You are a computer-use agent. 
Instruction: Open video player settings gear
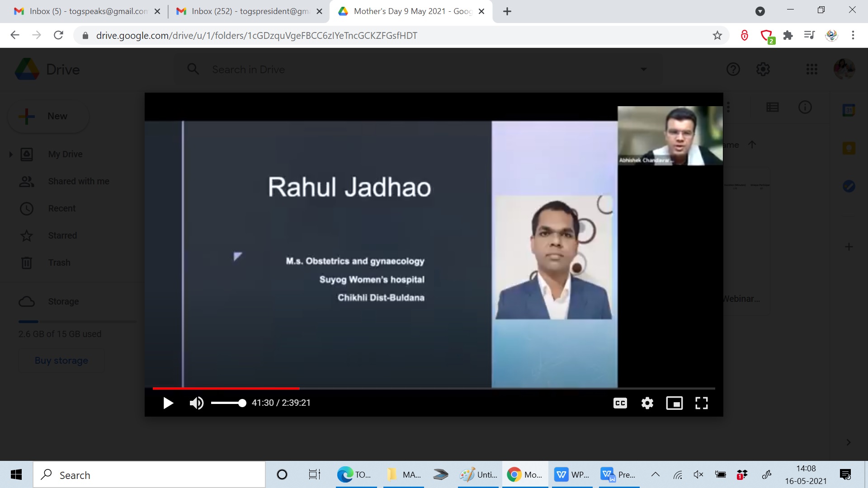[x=647, y=403]
